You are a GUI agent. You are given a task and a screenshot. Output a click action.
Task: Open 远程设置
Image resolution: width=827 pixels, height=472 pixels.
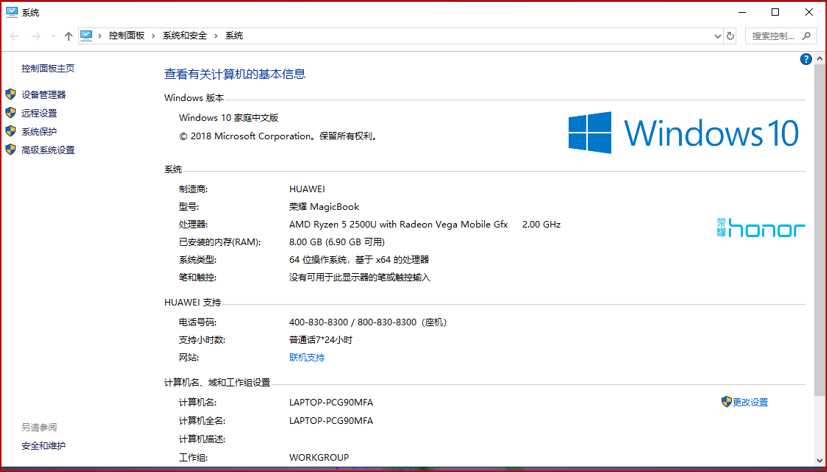pos(39,113)
